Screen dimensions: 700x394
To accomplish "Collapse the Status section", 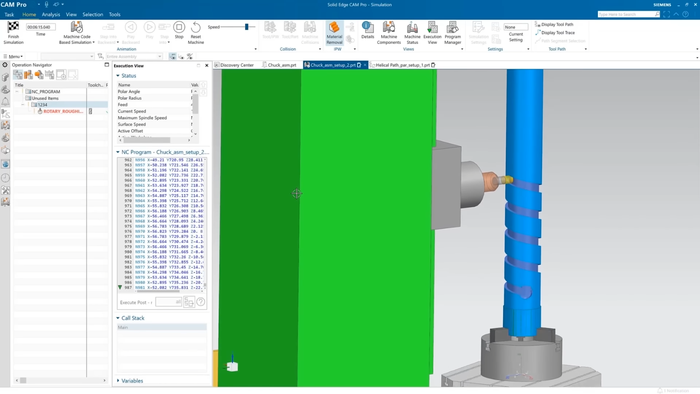I will pyautogui.click(x=118, y=76).
